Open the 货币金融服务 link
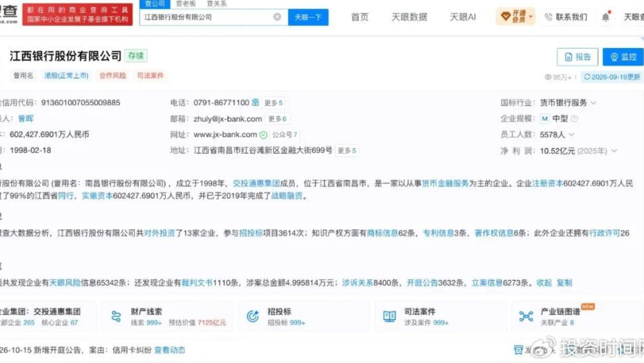This screenshot has width=644, height=363. coord(445,184)
